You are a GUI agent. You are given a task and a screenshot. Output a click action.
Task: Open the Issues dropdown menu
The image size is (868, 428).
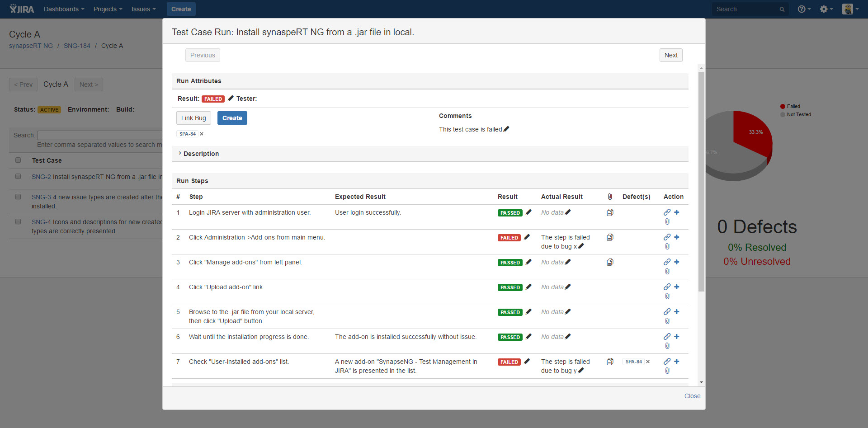tap(143, 9)
